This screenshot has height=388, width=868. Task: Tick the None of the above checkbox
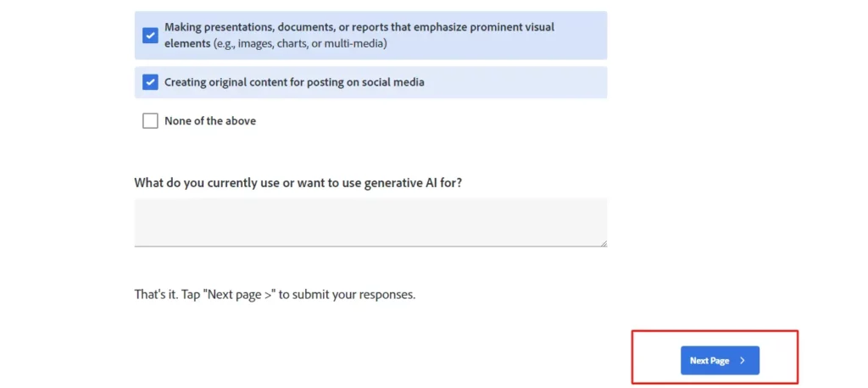coord(150,120)
